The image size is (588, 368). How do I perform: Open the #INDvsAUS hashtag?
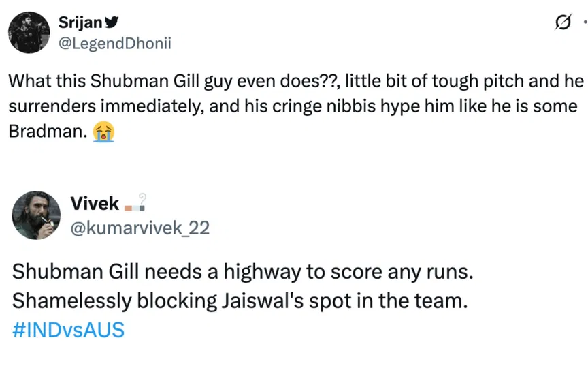(69, 330)
